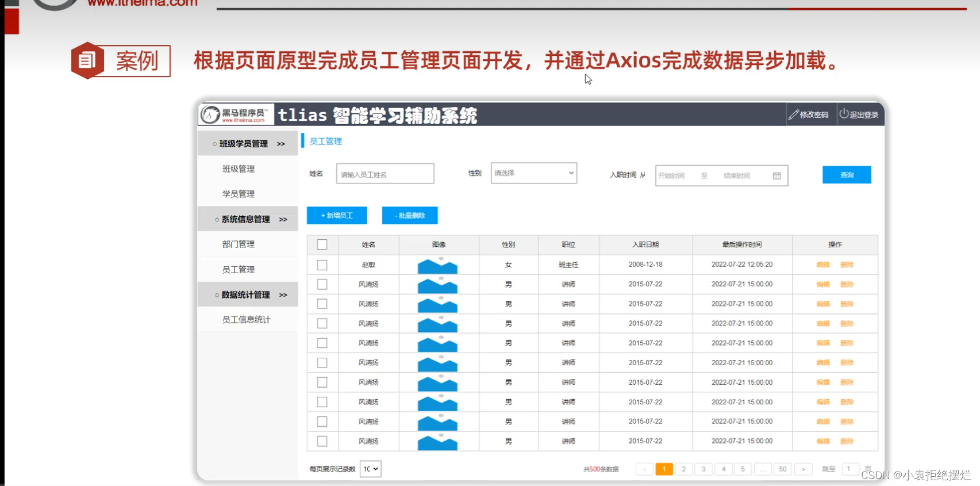Open the calendar icon in date range field
The width and height of the screenshot is (980, 486).
click(777, 175)
